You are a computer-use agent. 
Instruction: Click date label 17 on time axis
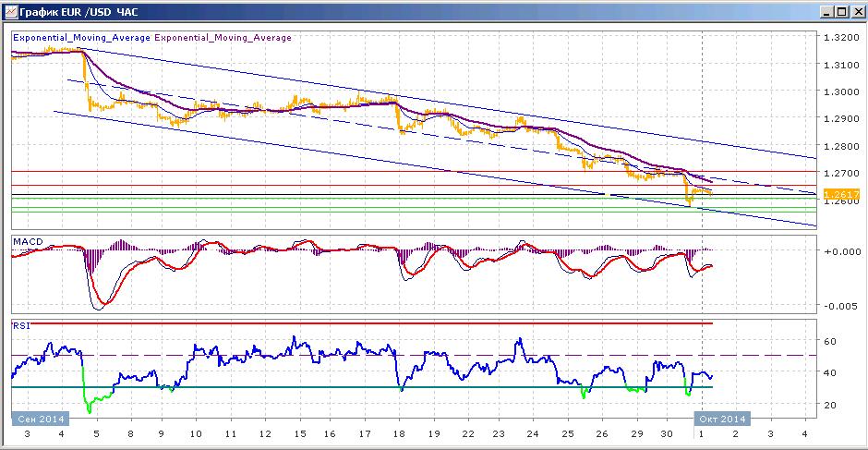tap(364, 434)
